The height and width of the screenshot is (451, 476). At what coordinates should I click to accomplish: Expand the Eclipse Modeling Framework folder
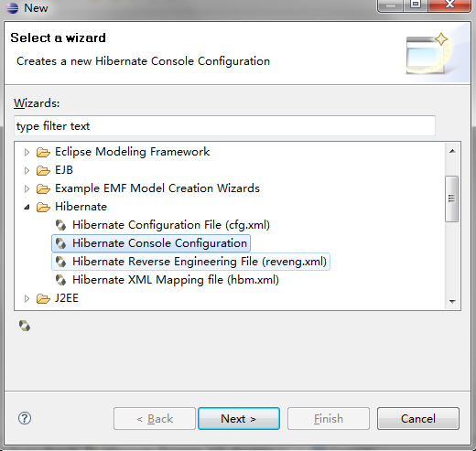27,152
